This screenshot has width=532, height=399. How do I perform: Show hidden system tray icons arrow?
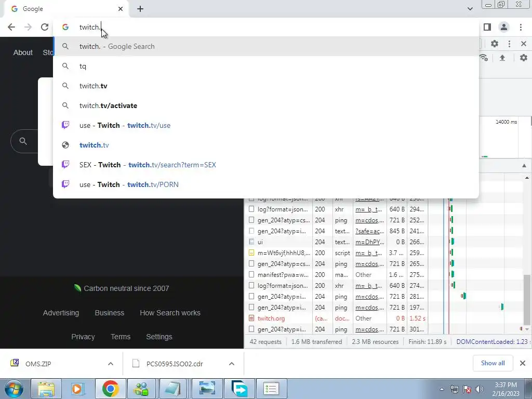click(442, 389)
